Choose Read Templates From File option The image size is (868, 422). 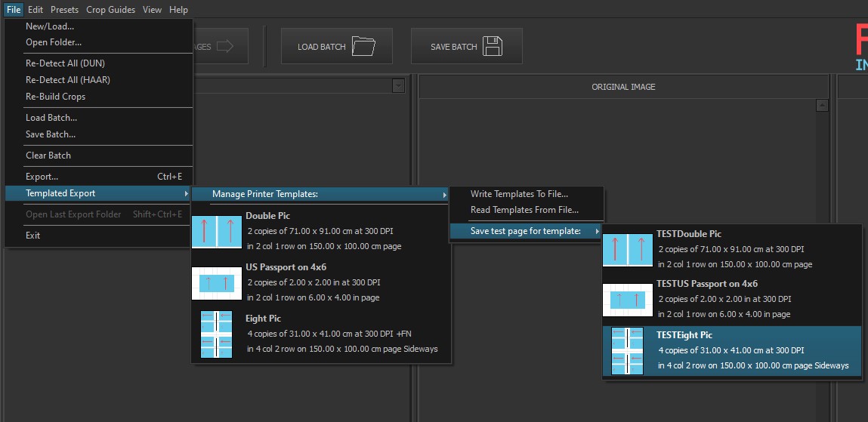[524, 210]
